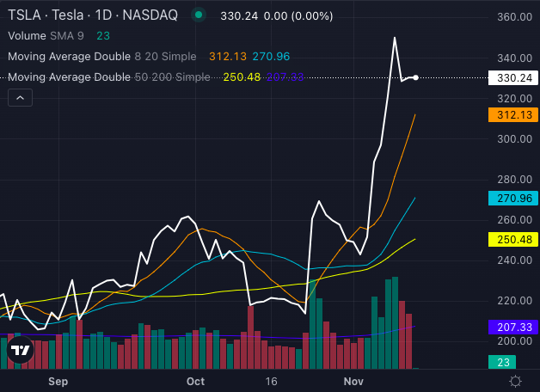Image resolution: width=540 pixels, height=392 pixels.
Task: Click the last price dot on the line
Action: click(x=416, y=78)
